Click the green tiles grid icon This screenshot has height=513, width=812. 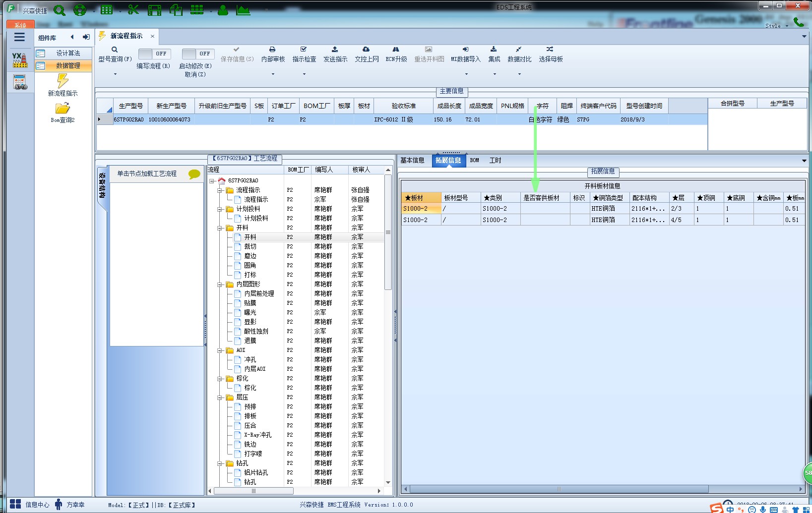coord(197,10)
